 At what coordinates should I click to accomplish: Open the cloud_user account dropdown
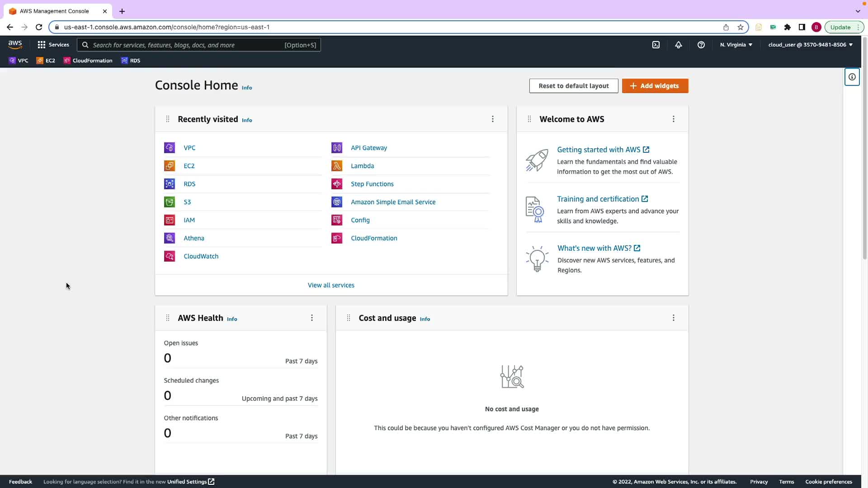(x=810, y=45)
